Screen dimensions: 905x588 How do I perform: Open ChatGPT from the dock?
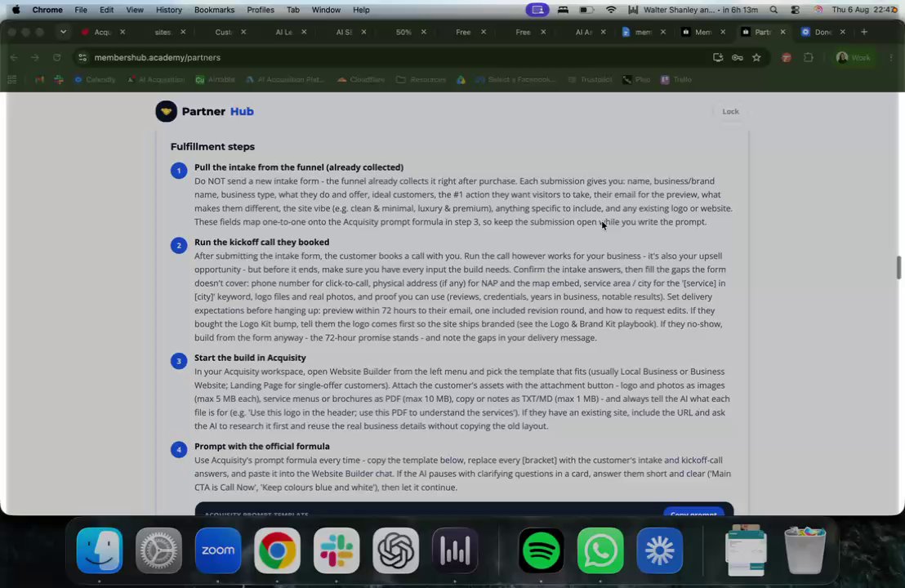tap(396, 550)
